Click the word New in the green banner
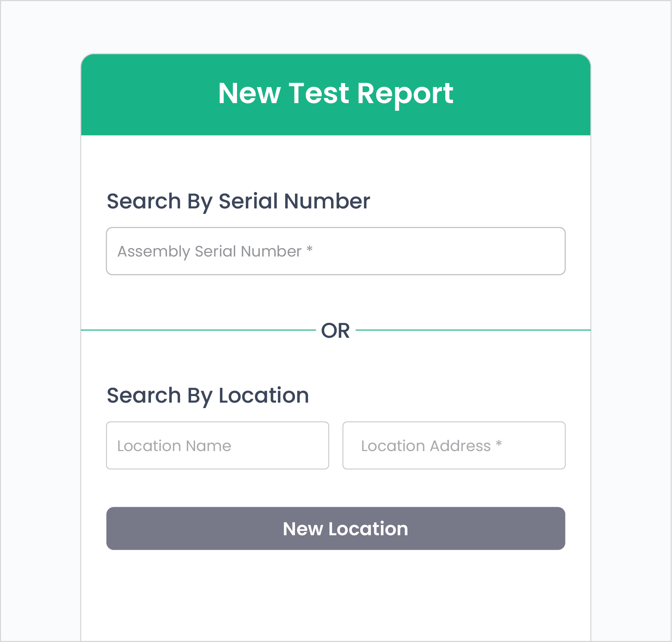The height and width of the screenshot is (642, 672). (249, 93)
